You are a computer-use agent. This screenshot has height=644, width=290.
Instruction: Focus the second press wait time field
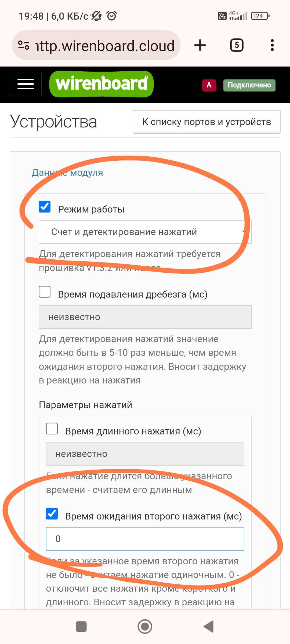pyautogui.click(x=145, y=539)
